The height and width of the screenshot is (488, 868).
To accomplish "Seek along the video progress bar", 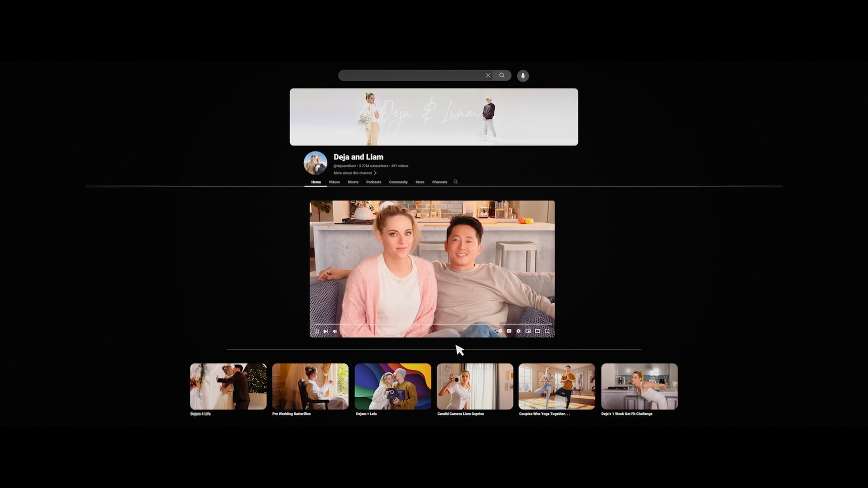I will [432, 324].
